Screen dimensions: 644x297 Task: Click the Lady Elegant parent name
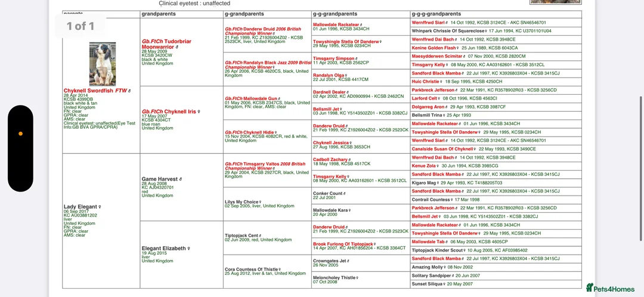pos(82,207)
